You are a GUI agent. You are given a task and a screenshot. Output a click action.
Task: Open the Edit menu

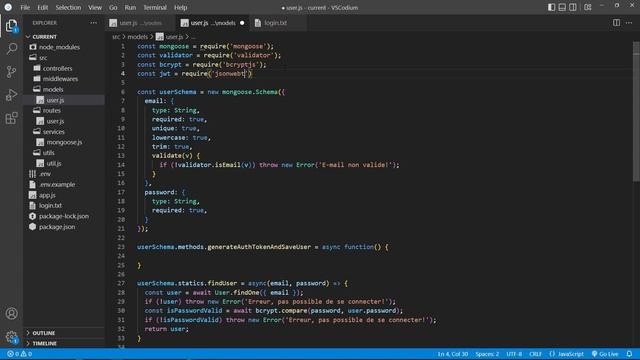42,7
